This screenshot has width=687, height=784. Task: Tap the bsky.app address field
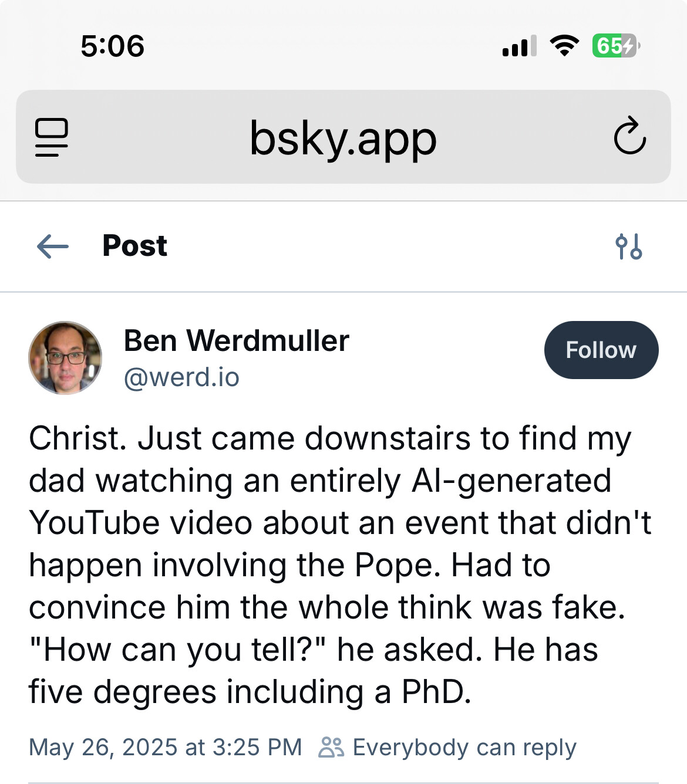(x=343, y=138)
